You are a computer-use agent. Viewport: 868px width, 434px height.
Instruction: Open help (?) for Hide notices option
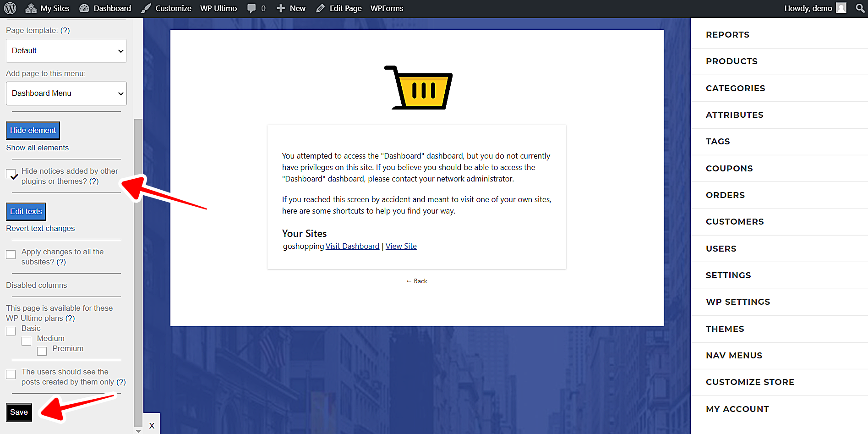point(94,181)
